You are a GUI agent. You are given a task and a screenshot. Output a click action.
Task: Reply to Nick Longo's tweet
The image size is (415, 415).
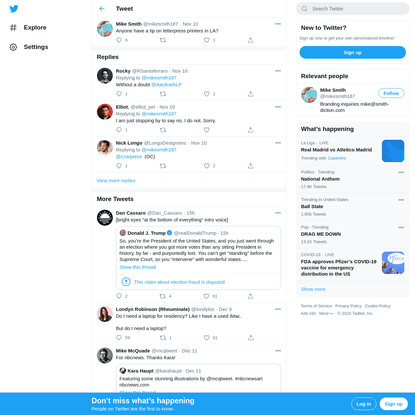click(x=119, y=166)
